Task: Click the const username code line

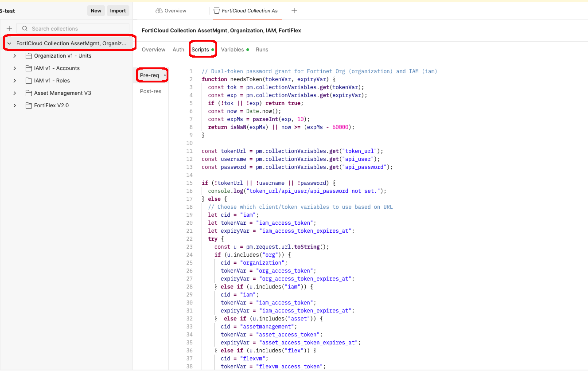Action: pos(291,159)
